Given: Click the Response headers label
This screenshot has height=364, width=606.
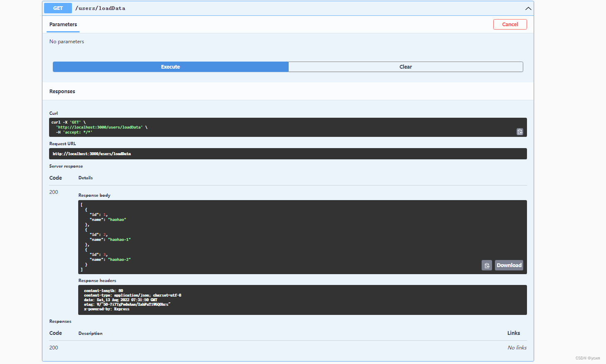Looking at the screenshot, I should point(97,281).
